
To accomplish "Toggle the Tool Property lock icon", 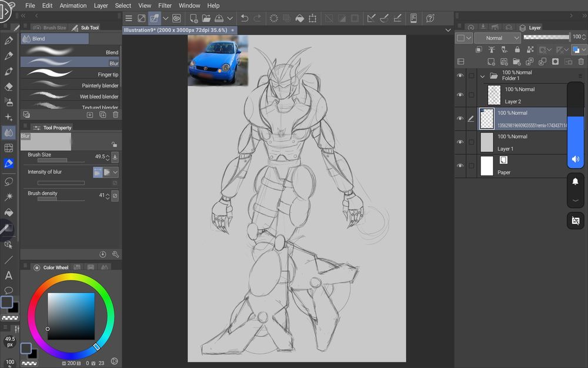I will click(114, 144).
